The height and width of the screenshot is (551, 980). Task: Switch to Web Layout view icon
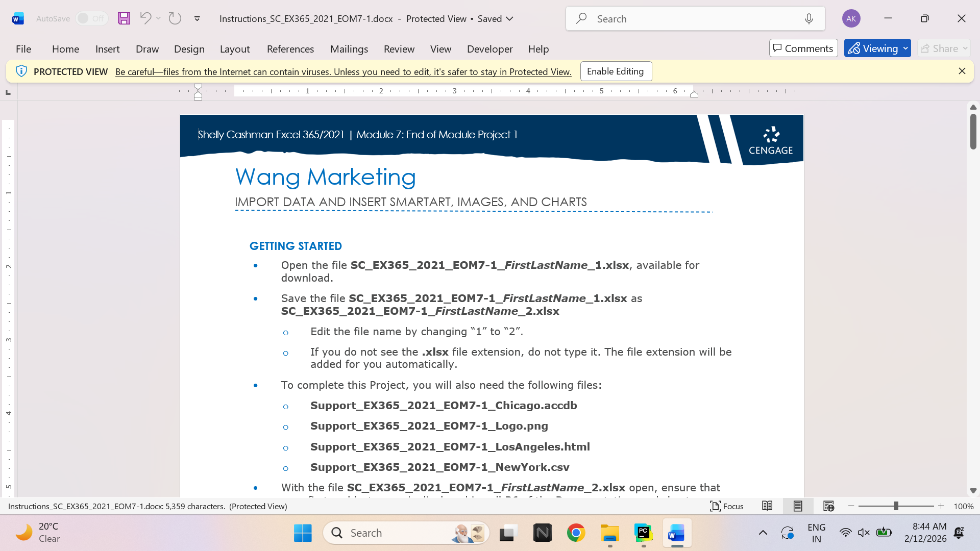828,506
